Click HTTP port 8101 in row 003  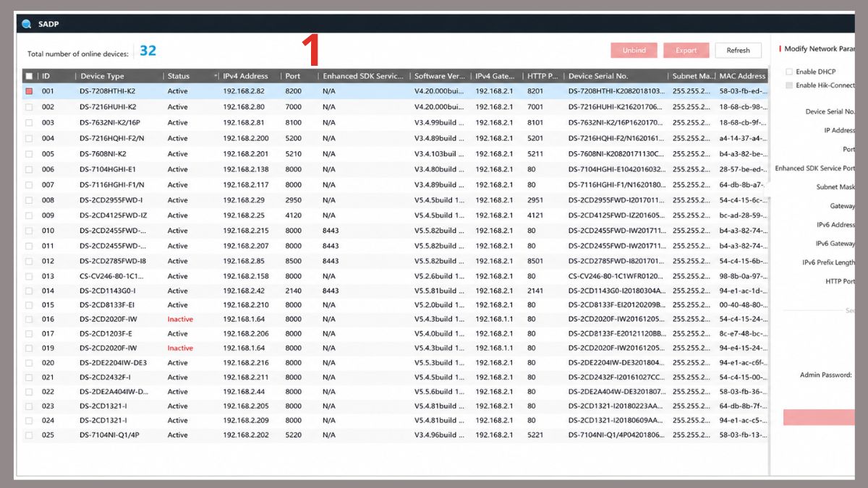pyautogui.click(x=535, y=123)
